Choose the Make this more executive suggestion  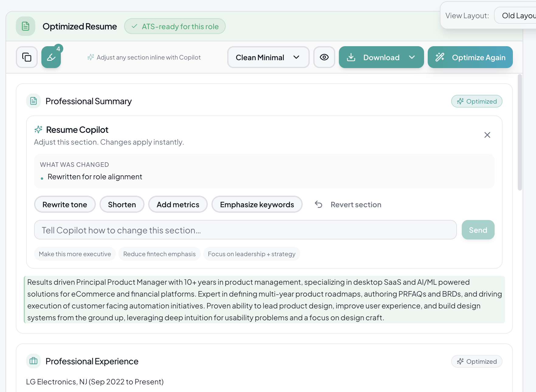[75, 254]
